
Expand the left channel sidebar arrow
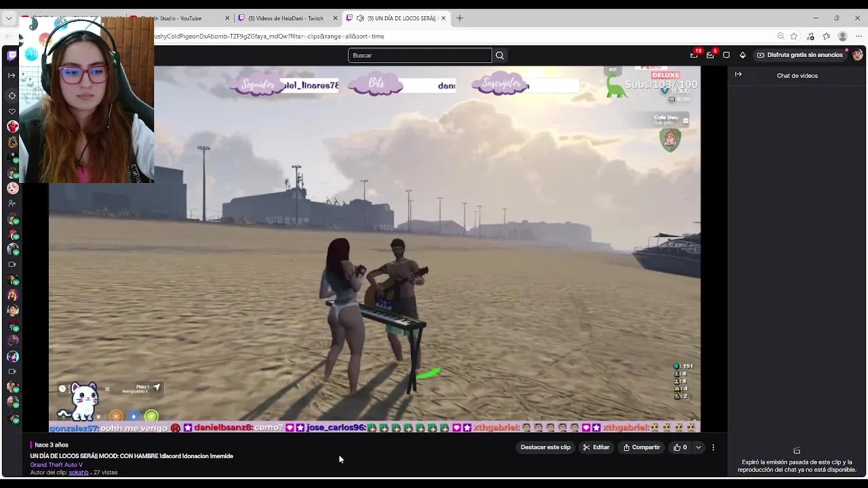12,75
